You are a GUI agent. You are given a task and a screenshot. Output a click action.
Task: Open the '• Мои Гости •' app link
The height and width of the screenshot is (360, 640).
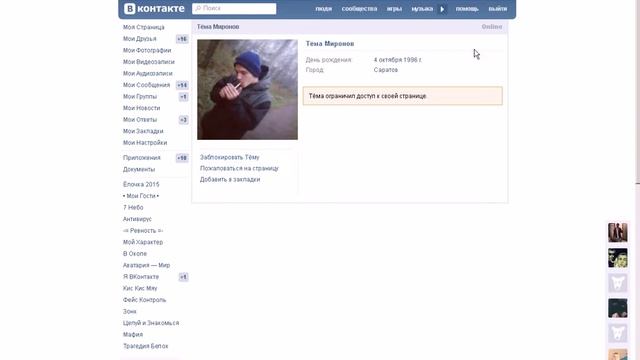(141, 196)
